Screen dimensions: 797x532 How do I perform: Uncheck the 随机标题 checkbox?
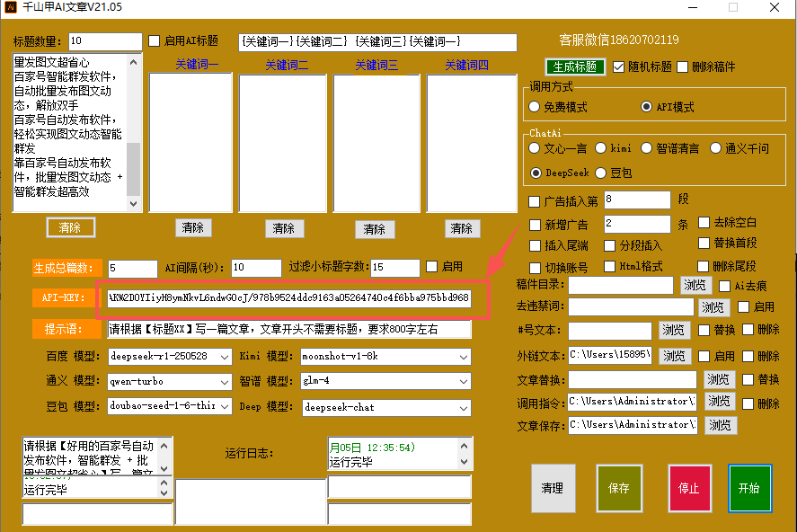tap(619, 66)
